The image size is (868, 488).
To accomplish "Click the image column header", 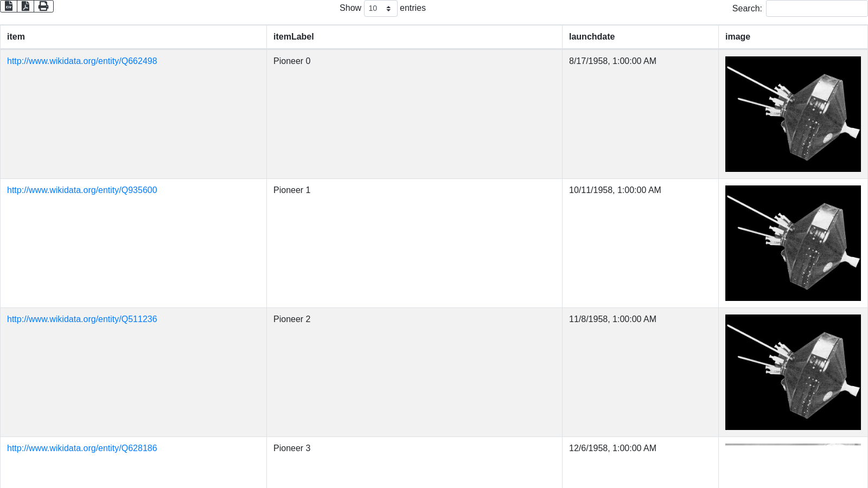I will click(738, 37).
